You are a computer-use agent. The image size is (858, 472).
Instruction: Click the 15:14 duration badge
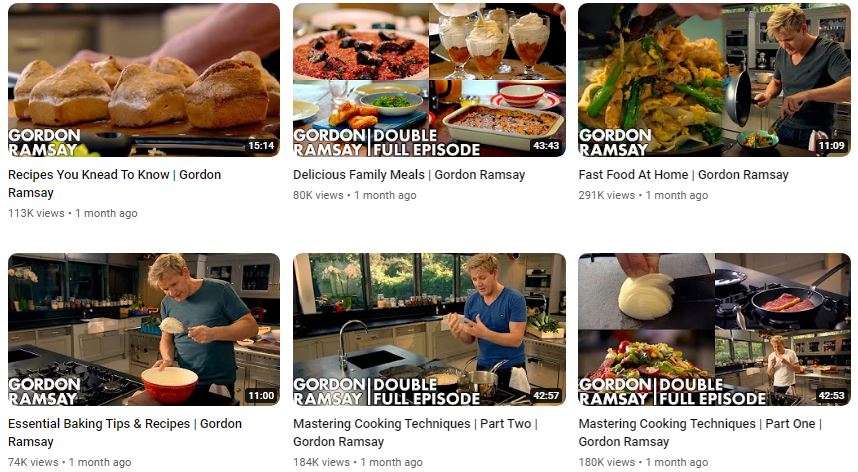(x=261, y=145)
